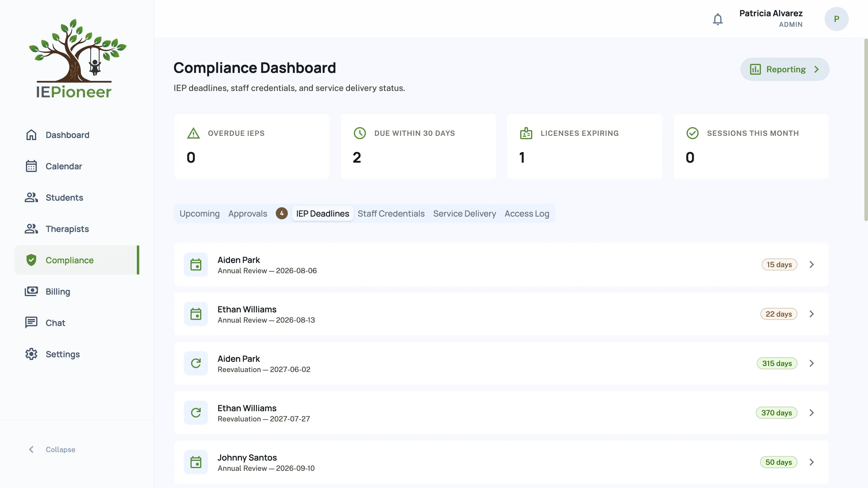The width and height of the screenshot is (868, 488).
Task: Expand Johnny Santos Annual Review chevron
Action: point(812,462)
